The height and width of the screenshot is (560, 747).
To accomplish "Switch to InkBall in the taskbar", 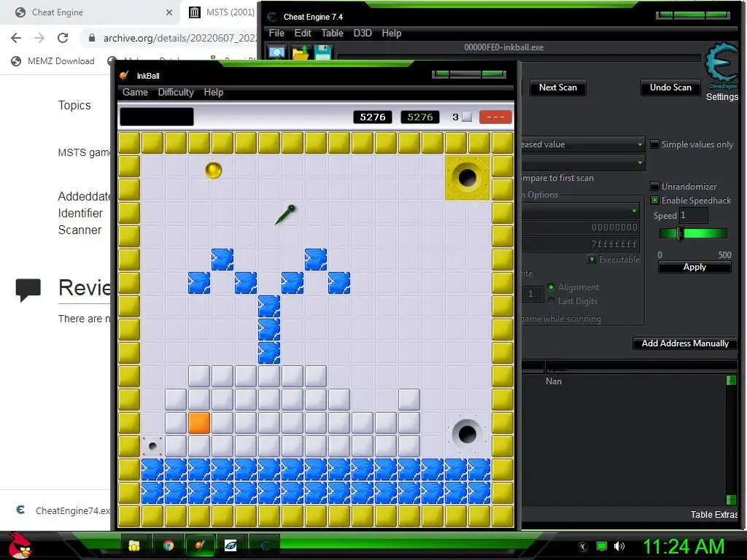I will pos(200,545).
